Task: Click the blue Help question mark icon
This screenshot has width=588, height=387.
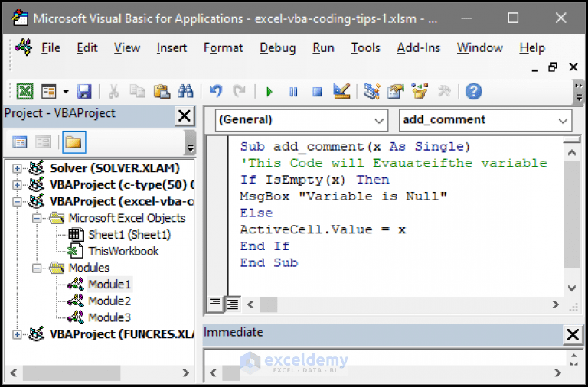Action: pyautogui.click(x=473, y=92)
